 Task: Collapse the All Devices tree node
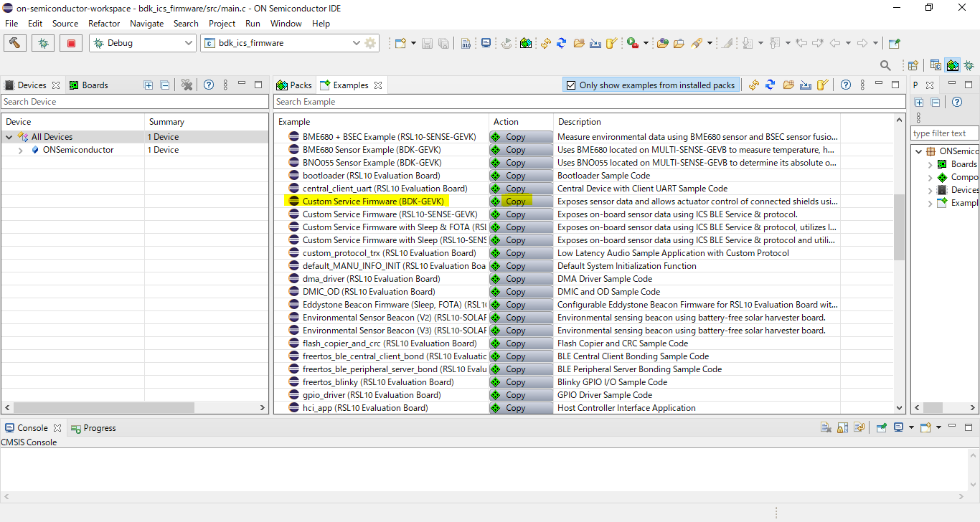pos(9,137)
